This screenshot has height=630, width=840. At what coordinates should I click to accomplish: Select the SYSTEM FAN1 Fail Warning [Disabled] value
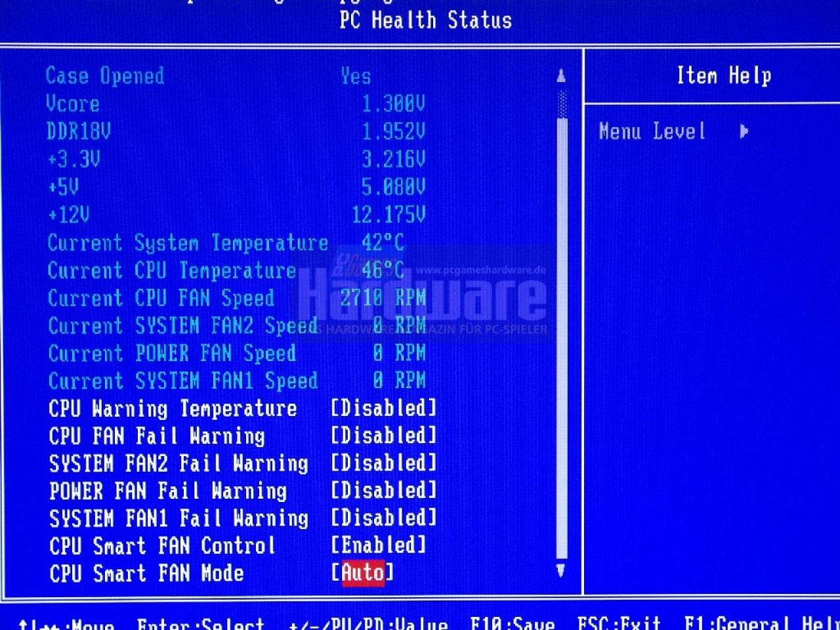[383, 518]
